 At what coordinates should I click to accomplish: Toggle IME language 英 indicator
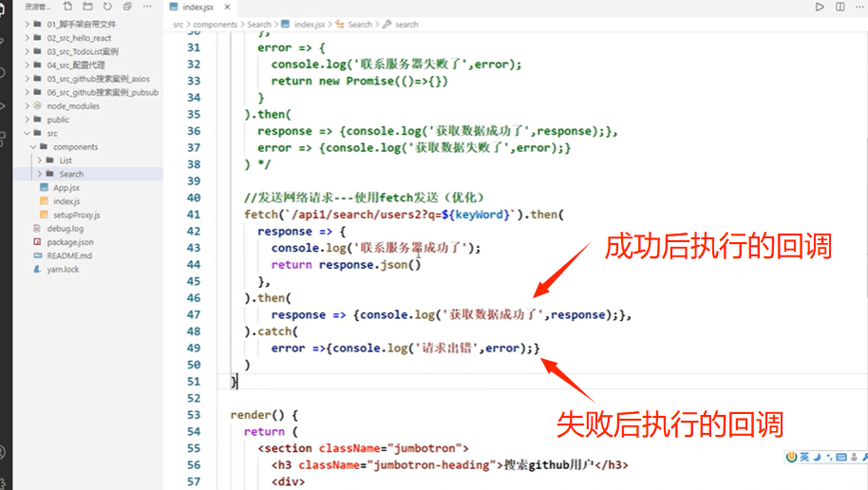[x=804, y=457]
